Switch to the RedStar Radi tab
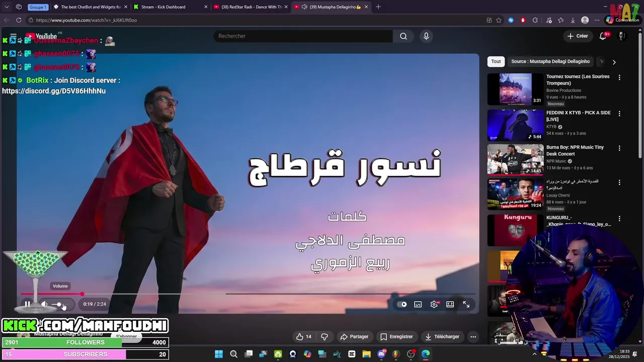This screenshot has width=644, height=362. coord(250,7)
